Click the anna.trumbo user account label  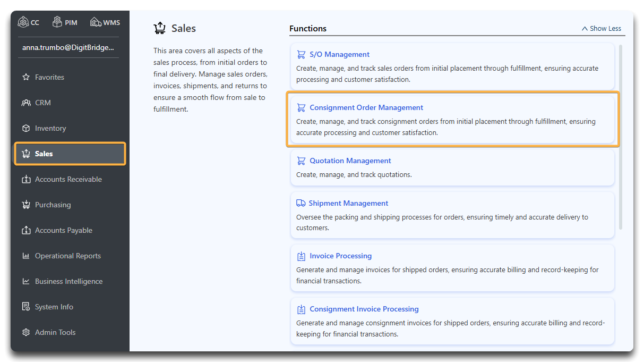(x=68, y=47)
